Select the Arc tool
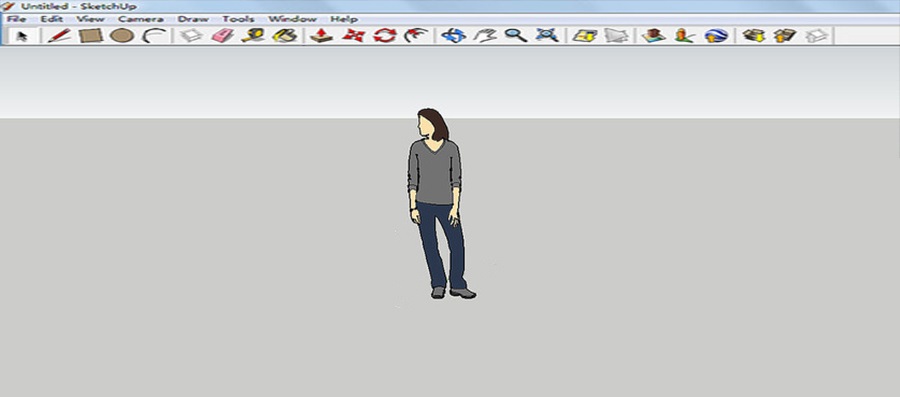Viewport: 900px width, 397px height. pos(154,36)
